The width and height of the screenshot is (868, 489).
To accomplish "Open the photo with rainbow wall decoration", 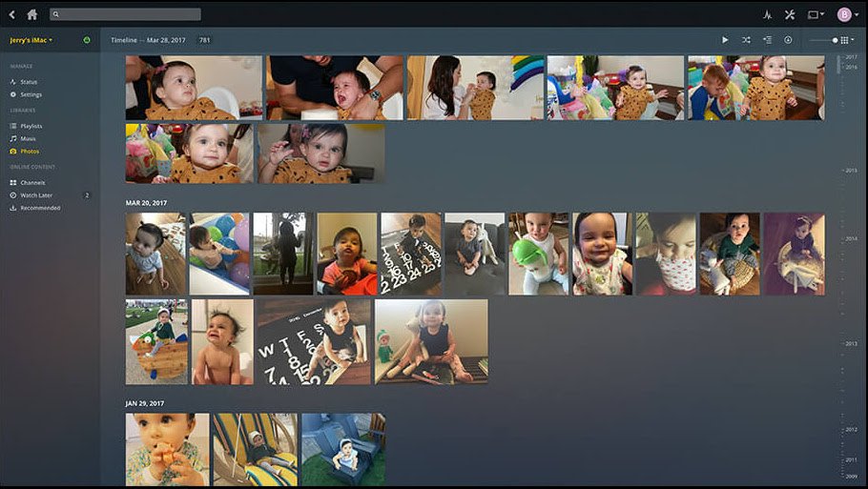I will point(476,88).
